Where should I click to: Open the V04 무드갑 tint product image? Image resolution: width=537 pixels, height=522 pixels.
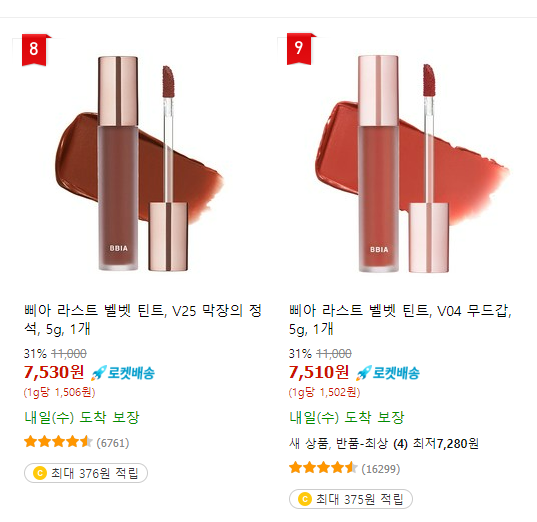[x=411, y=163]
